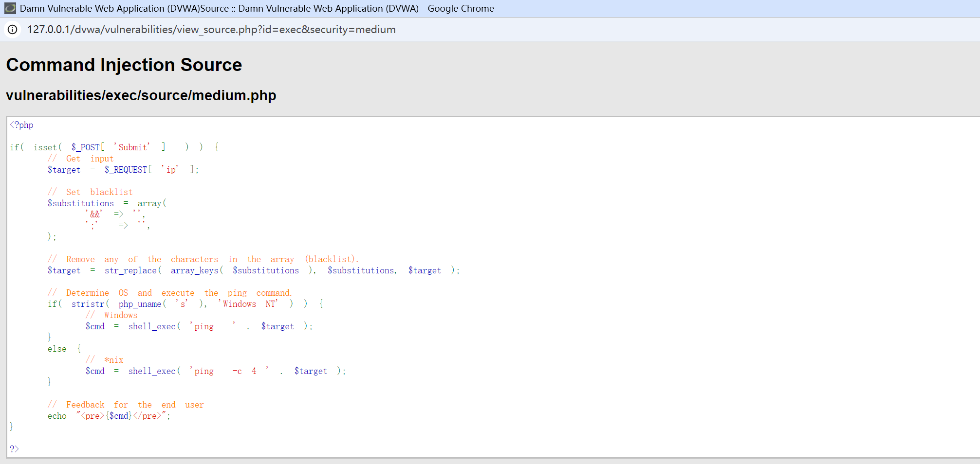Click shell_exec in the Windows ping line

pos(152,326)
